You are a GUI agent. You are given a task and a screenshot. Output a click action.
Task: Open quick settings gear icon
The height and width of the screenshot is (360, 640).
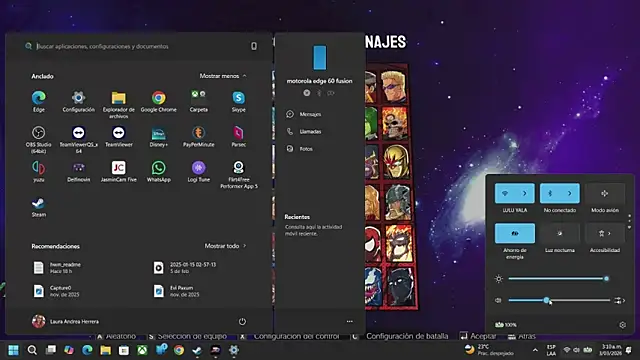[x=622, y=325]
